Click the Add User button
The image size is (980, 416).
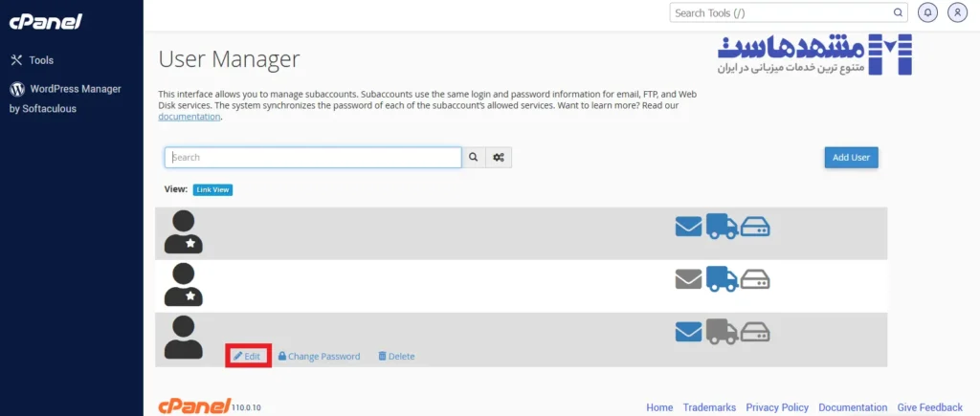[x=851, y=157]
